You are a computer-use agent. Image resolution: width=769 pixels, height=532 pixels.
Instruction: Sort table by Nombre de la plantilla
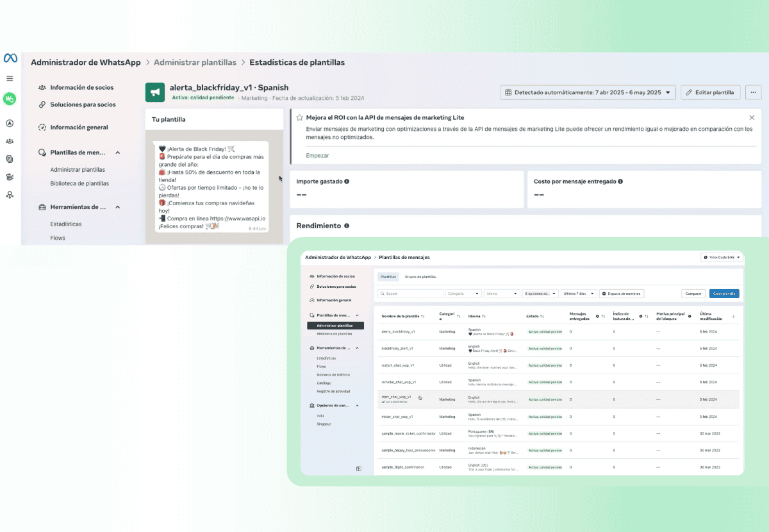[423, 317]
